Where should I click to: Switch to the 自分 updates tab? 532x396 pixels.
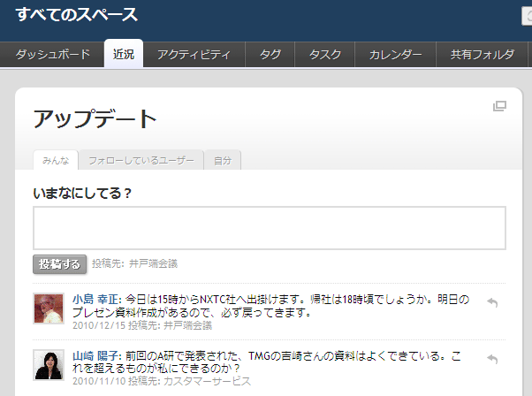[223, 160]
